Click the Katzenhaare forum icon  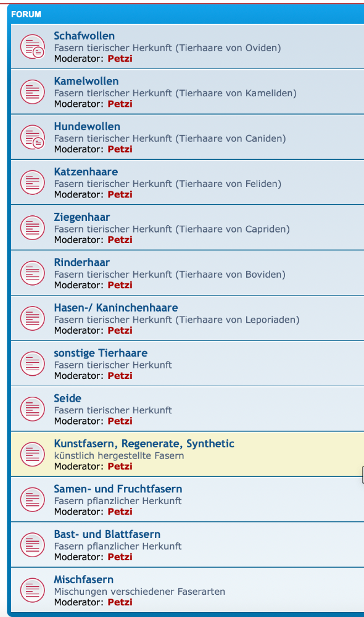pos(32,182)
